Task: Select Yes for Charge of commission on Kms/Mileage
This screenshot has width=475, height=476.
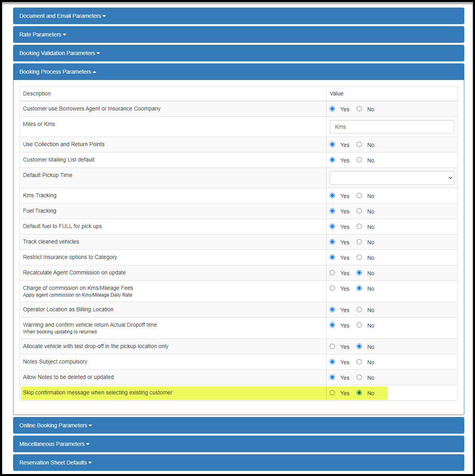Action: coord(332,288)
